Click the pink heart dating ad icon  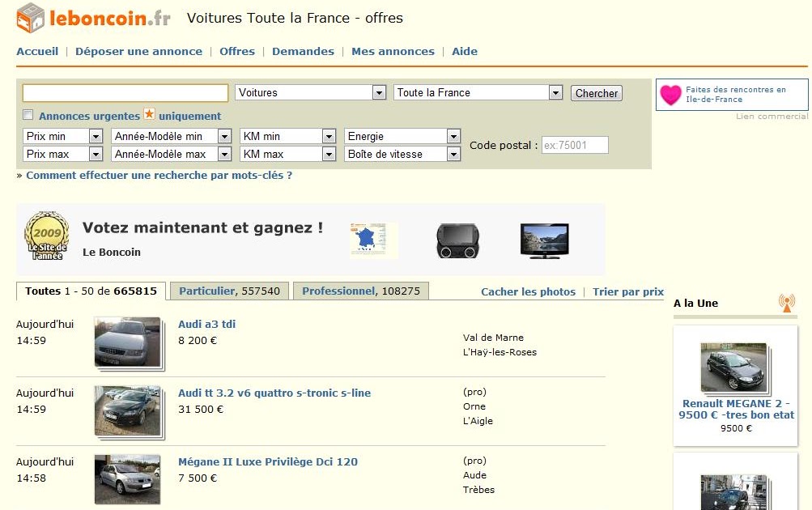tap(670, 95)
